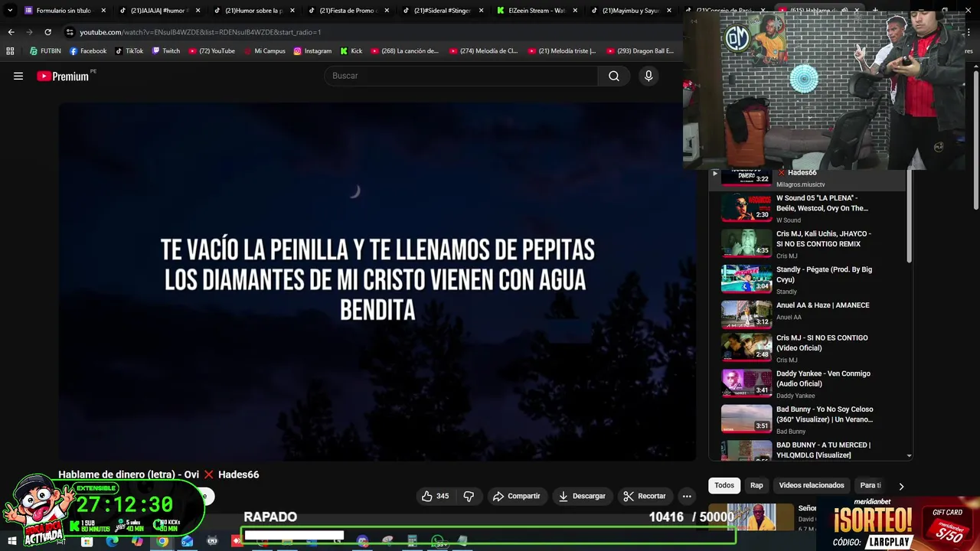Open the (274) Melodía de Cl bookmark

484,51
